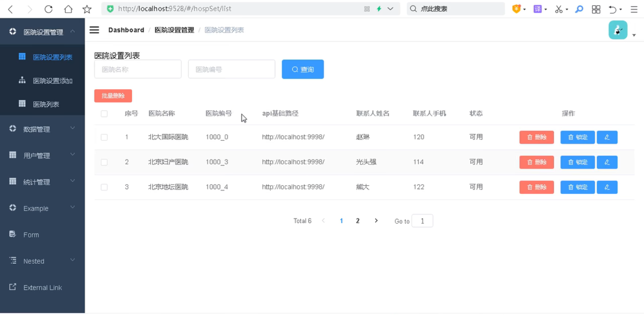The image size is (644, 315).
Task: Edit 北京地坛医院 with the pencil icon
Action: [607, 187]
